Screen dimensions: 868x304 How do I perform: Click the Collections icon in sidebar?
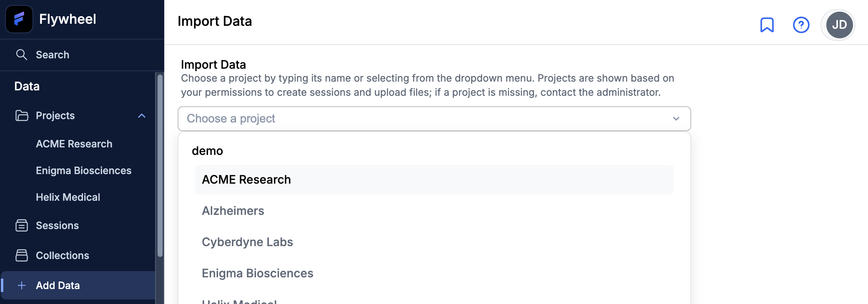(x=22, y=255)
